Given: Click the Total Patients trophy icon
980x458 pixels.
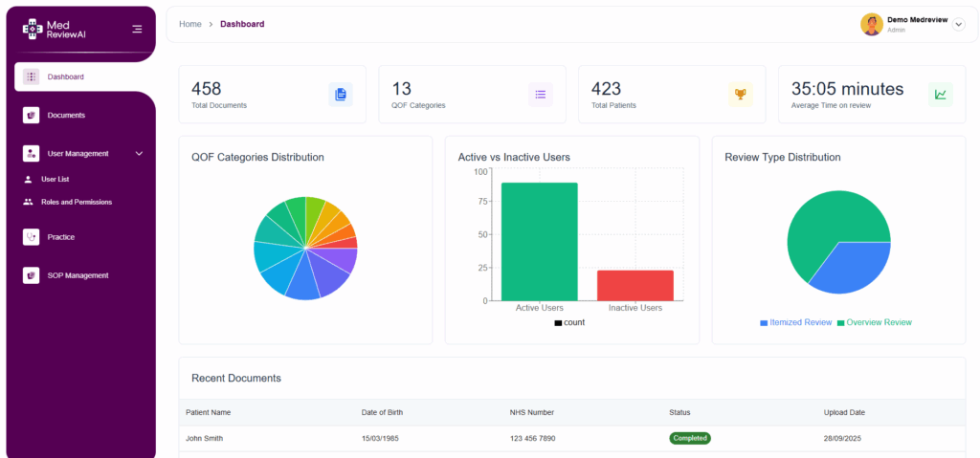Looking at the screenshot, I should pyautogui.click(x=740, y=94).
